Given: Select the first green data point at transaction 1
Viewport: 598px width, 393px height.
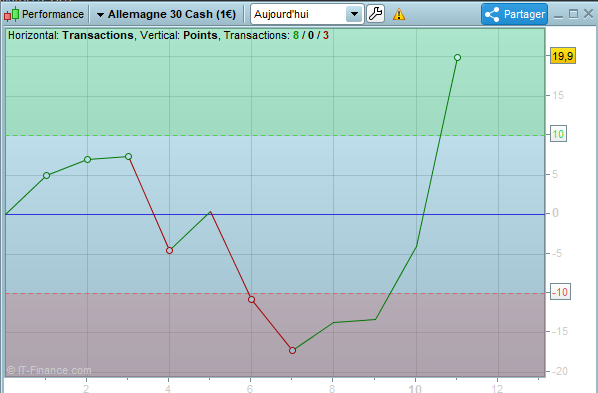Looking at the screenshot, I should pos(47,176).
